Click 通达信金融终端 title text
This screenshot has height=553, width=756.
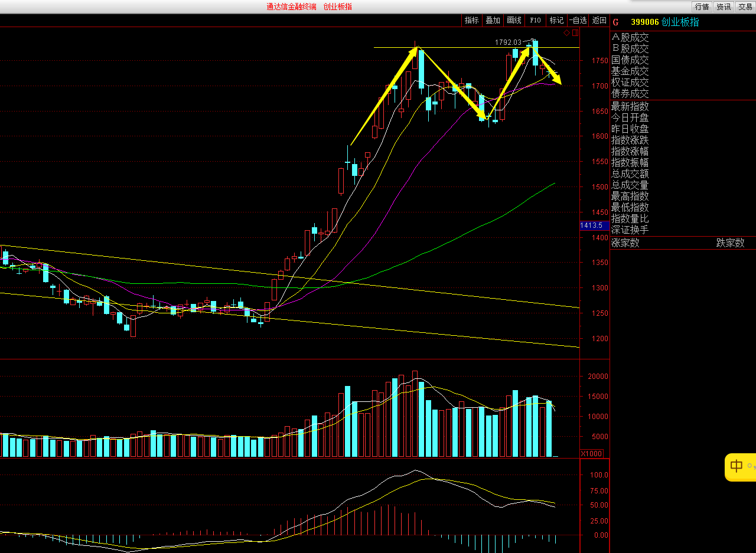[291, 6]
